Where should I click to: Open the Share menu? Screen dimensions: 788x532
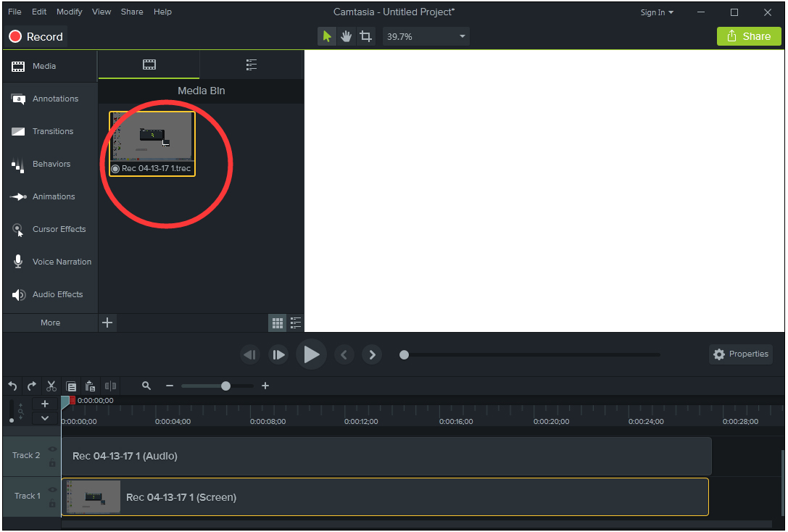[132, 12]
